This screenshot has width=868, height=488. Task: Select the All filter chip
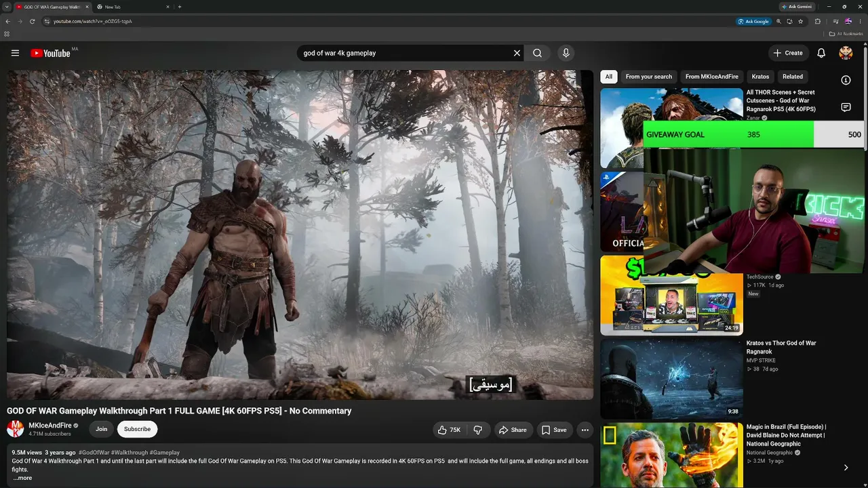coord(609,77)
